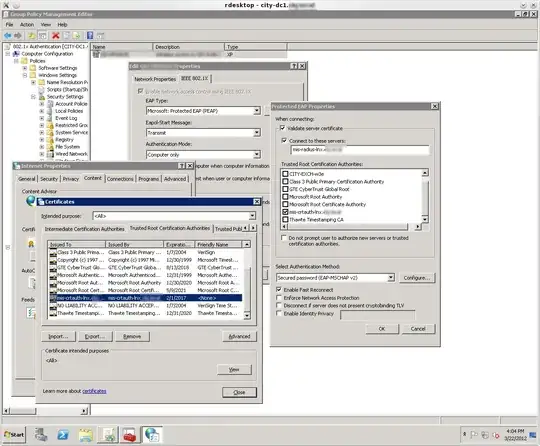Click the red toolbox taskbar icon
This screenshot has height=446, width=540.
tap(129, 435)
